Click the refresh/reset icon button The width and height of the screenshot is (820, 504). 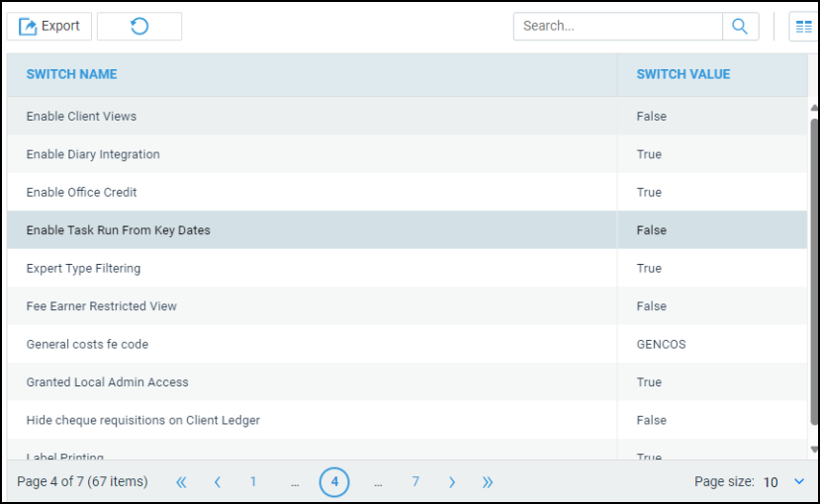[x=139, y=27]
